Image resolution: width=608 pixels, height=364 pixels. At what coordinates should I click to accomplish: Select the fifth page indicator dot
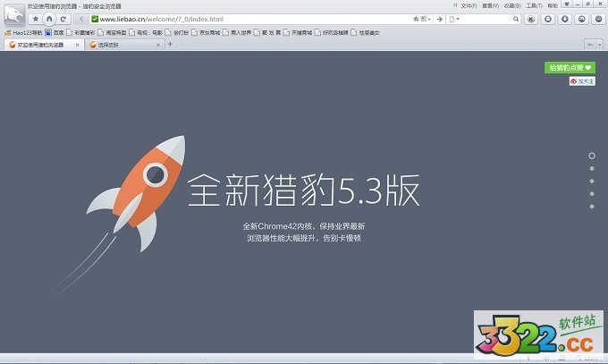pyautogui.click(x=592, y=207)
